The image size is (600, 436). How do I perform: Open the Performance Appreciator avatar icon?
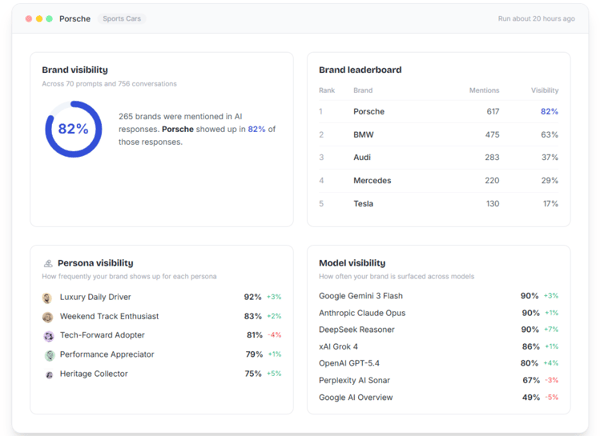point(47,355)
